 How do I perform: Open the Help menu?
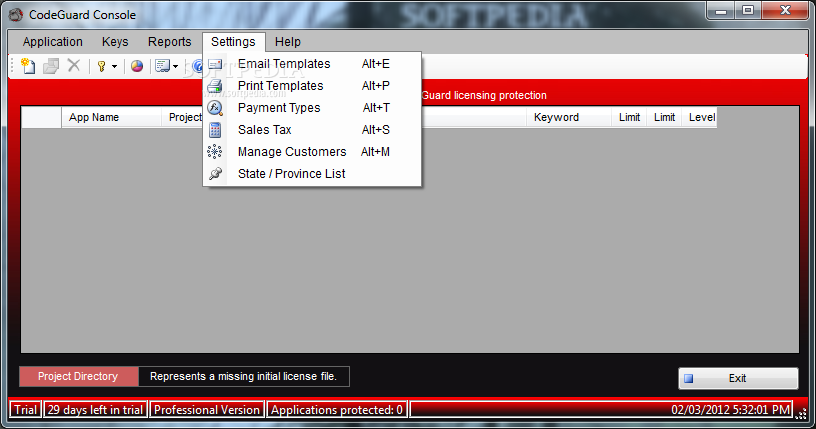point(288,42)
